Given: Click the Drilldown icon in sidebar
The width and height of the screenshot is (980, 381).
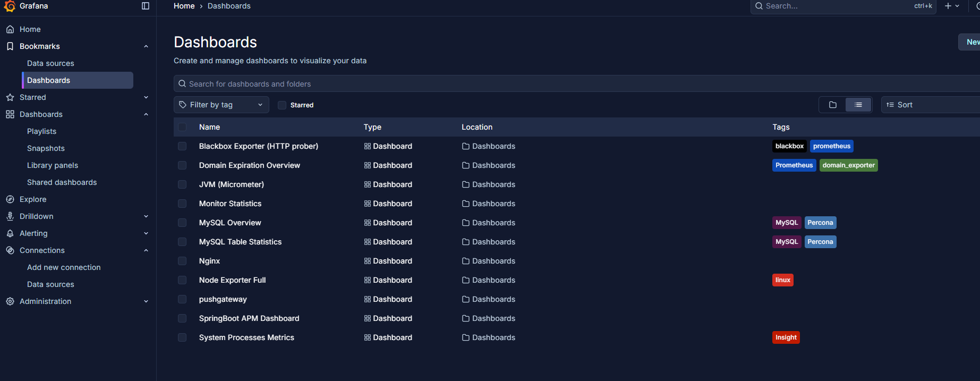Looking at the screenshot, I should click(10, 216).
